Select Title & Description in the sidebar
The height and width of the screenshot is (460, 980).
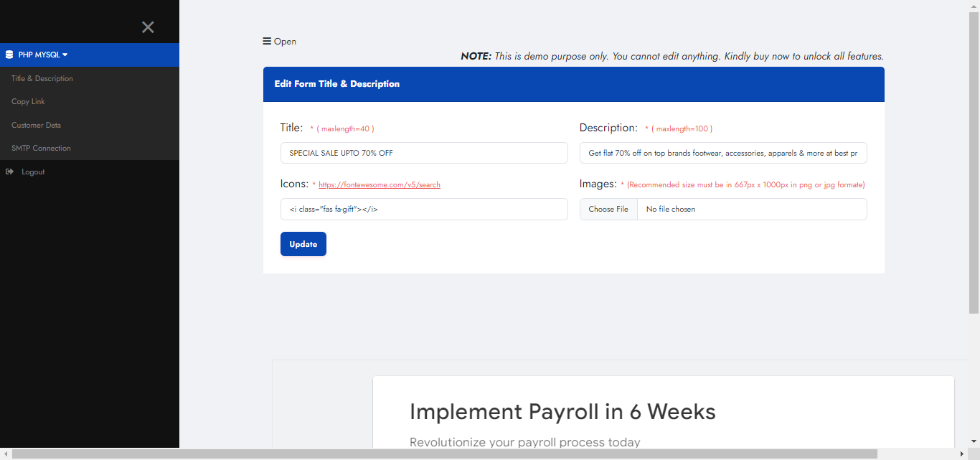point(42,78)
